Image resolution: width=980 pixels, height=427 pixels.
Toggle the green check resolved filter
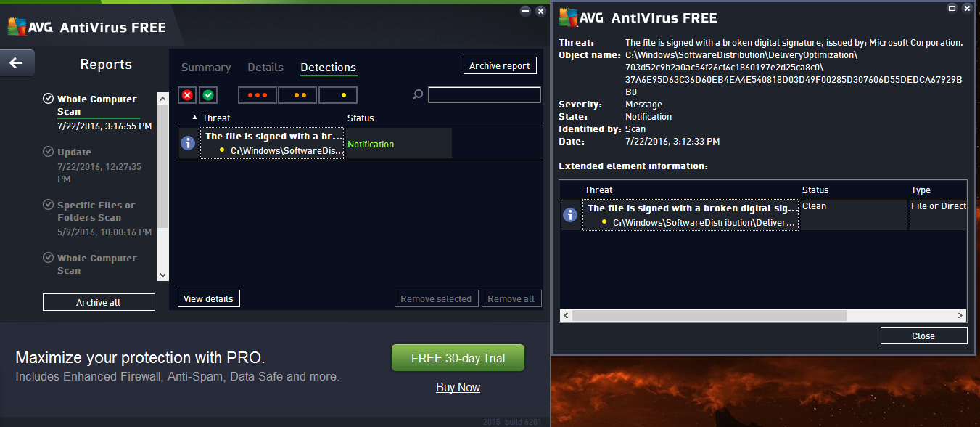click(208, 94)
